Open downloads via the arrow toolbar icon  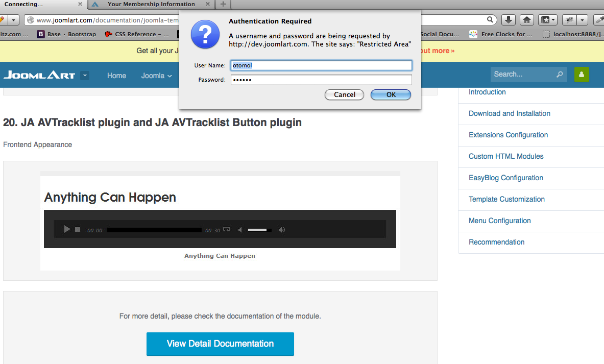509,19
